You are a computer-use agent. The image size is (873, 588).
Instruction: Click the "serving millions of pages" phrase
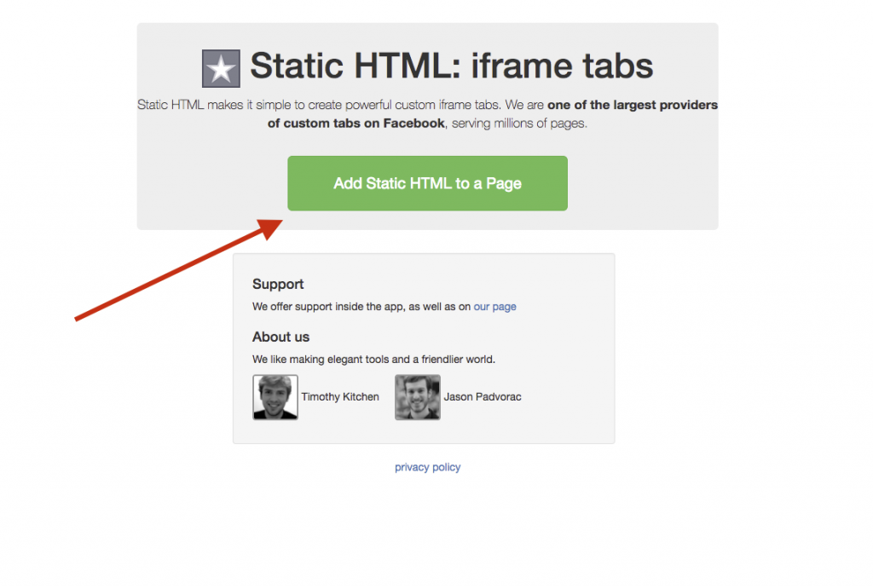pos(518,124)
